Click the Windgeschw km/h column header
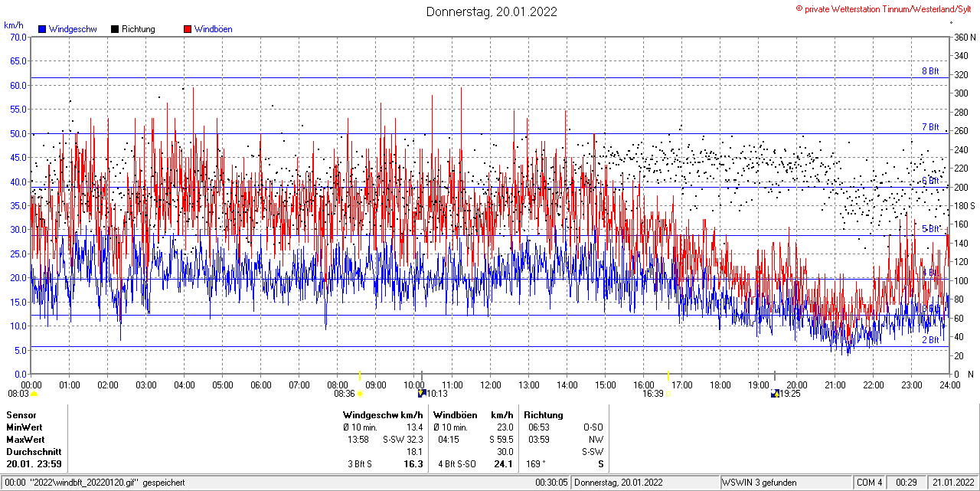The width and height of the screenshot is (980, 491). (x=383, y=415)
